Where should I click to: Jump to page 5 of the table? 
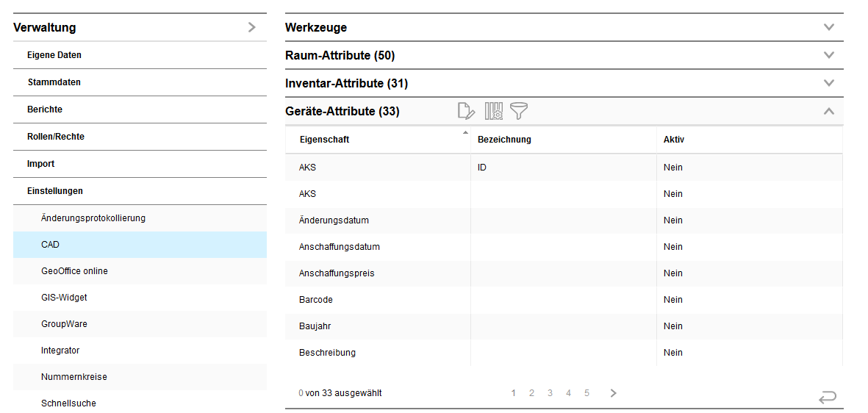[x=587, y=393]
